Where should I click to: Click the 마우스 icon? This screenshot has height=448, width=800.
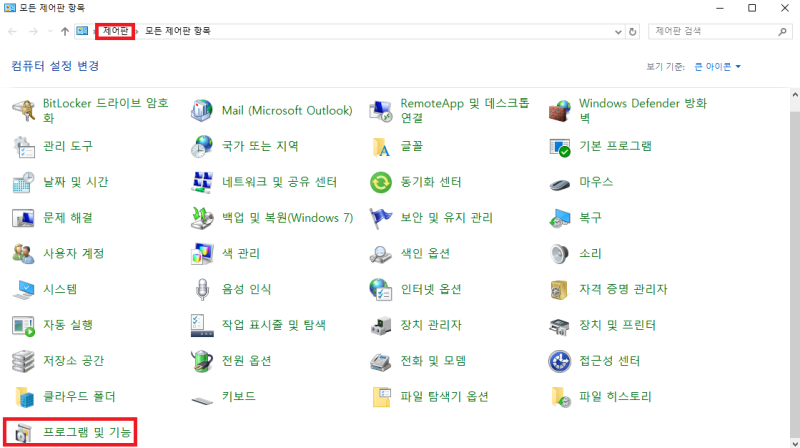coord(559,183)
